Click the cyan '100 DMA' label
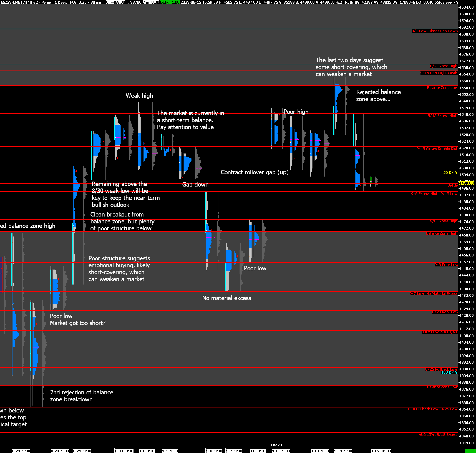 pos(449,372)
